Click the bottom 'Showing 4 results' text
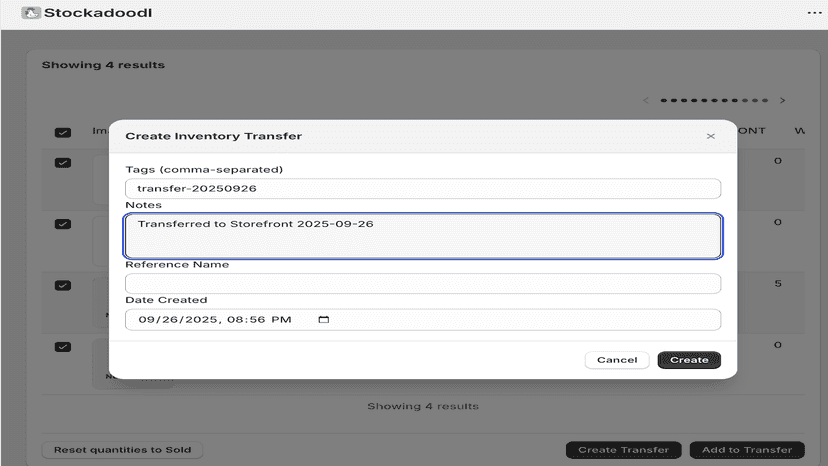The width and height of the screenshot is (828, 466). point(423,406)
